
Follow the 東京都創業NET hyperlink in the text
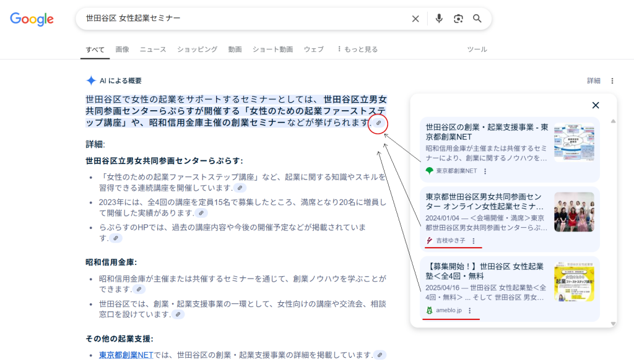(x=126, y=355)
